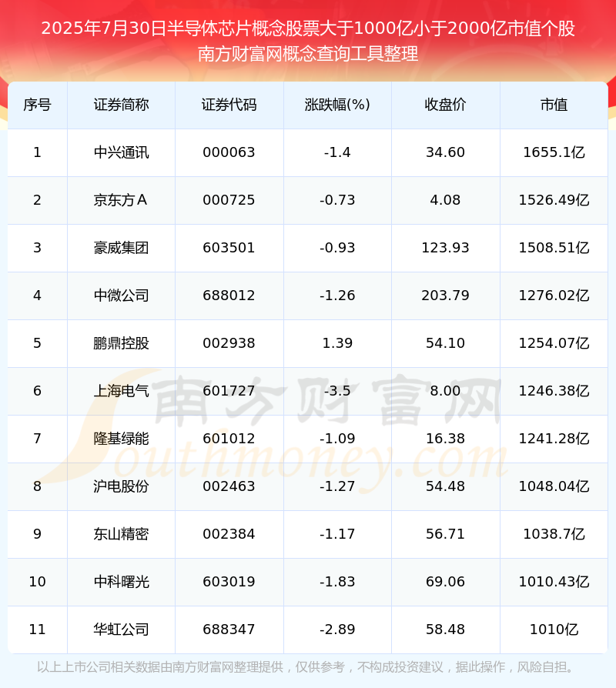Click market value 1276.02亿

[554, 296]
